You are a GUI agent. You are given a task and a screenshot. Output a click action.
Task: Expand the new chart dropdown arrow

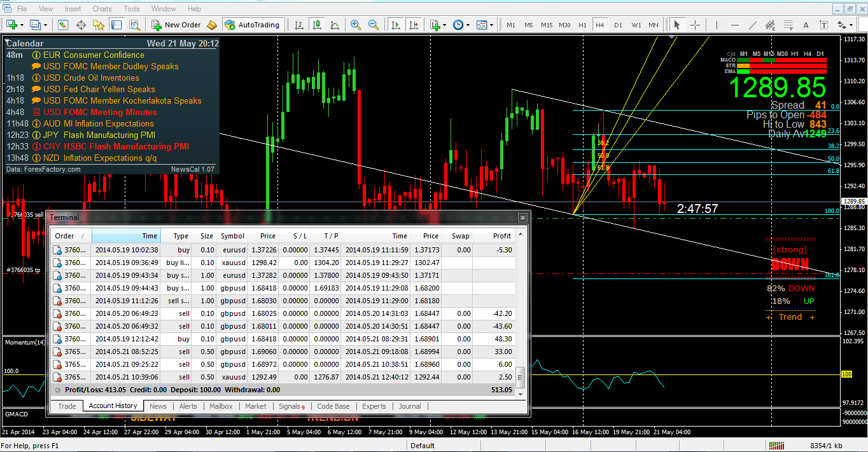click(22, 25)
